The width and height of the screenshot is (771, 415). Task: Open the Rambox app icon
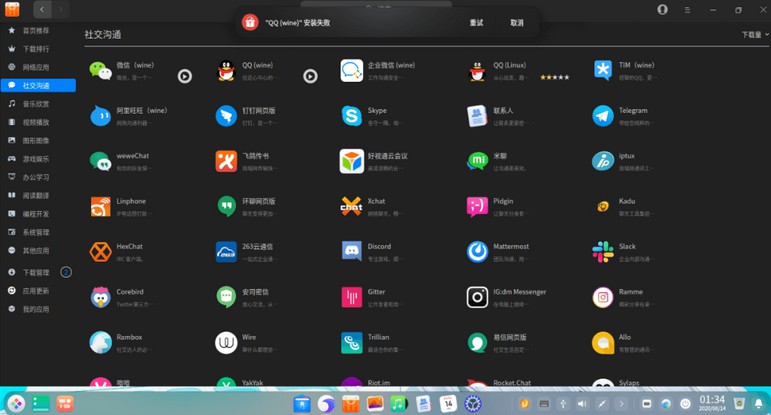coord(100,343)
